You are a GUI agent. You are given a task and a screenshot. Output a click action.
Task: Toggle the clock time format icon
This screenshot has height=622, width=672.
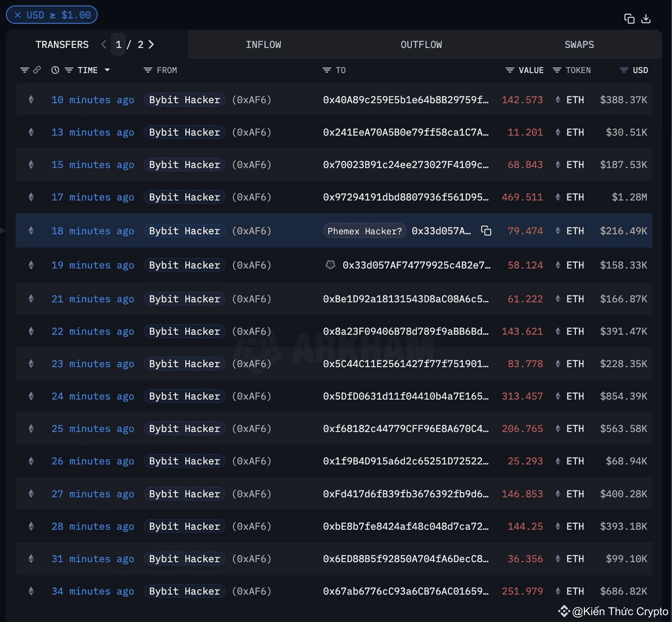[55, 70]
